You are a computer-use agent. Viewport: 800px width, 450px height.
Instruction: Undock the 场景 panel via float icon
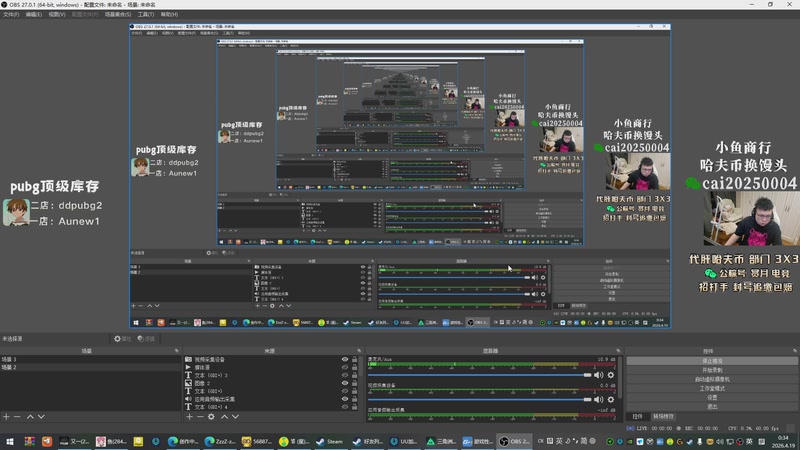[177, 351]
